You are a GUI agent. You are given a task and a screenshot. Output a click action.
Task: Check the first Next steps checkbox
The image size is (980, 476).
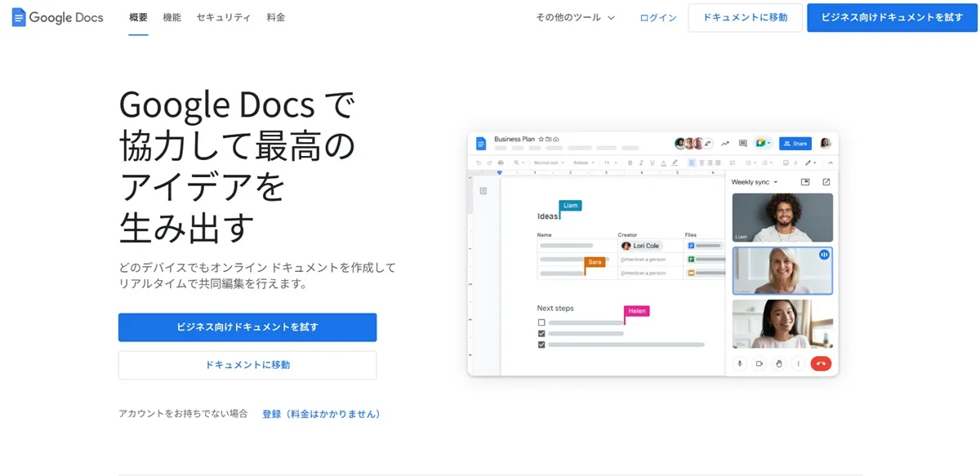(x=541, y=322)
